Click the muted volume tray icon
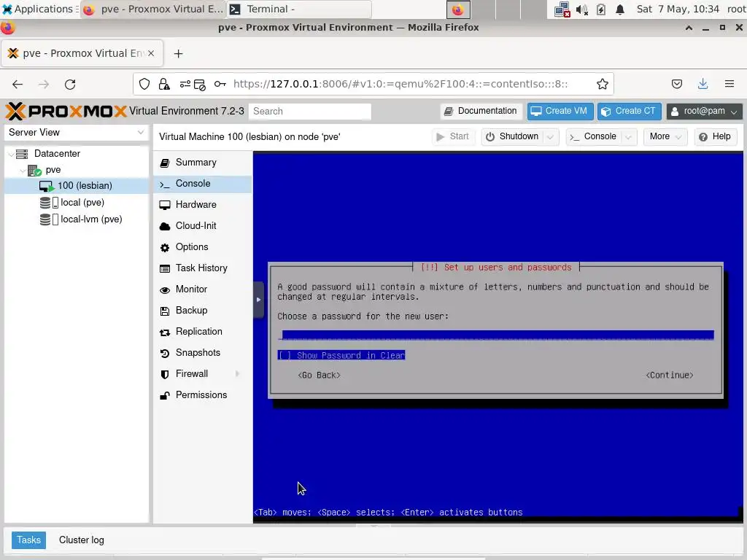Viewport: 747px width, 560px height. [581, 9]
